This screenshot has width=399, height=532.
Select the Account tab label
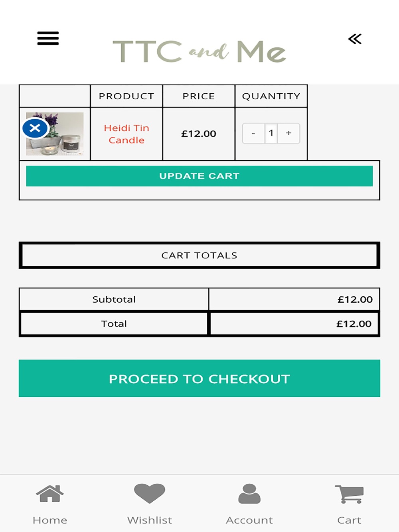(x=249, y=520)
